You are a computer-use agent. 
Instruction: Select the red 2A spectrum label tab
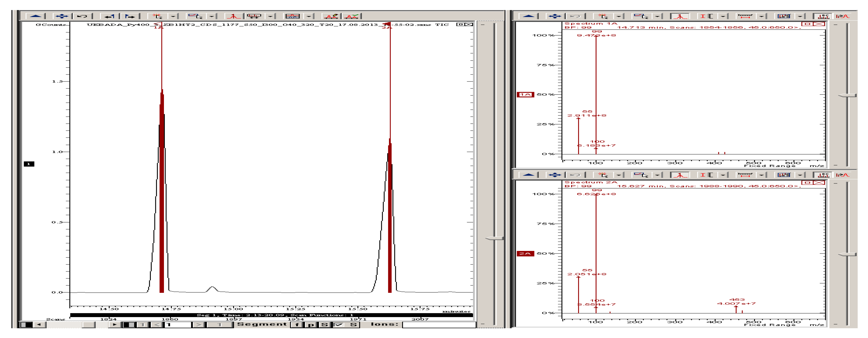[525, 253]
